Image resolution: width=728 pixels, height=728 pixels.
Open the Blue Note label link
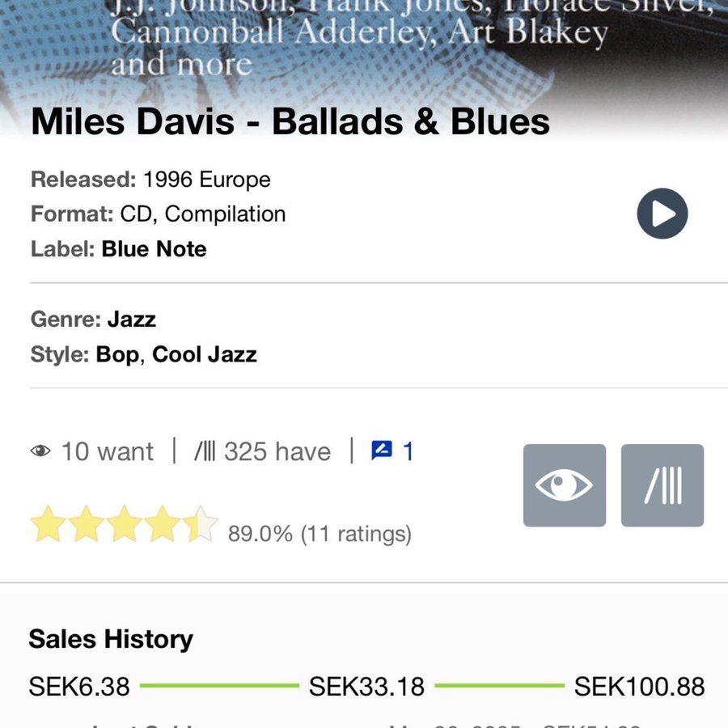pos(154,249)
